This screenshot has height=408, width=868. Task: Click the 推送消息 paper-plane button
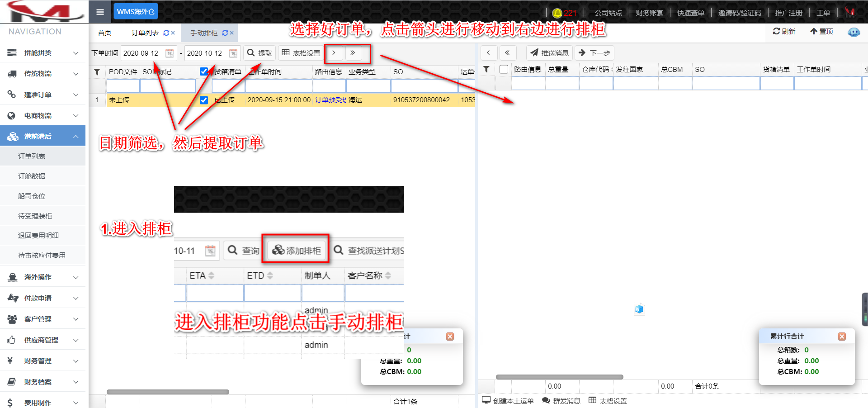pos(549,53)
